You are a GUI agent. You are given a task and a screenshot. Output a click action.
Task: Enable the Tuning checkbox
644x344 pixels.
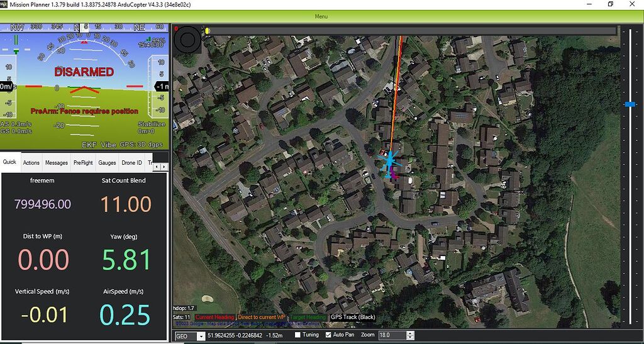(x=297, y=335)
